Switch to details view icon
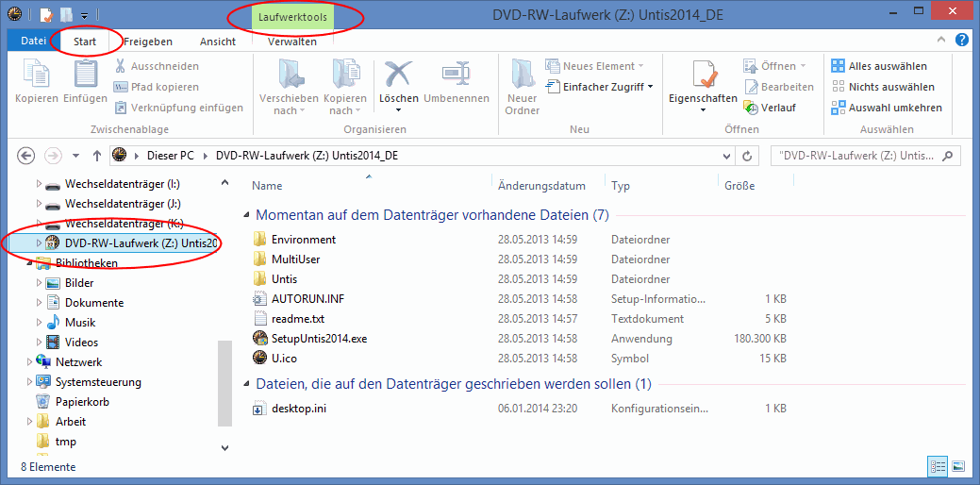The height and width of the screenshot is (485, 980). [x=938, y=466]
